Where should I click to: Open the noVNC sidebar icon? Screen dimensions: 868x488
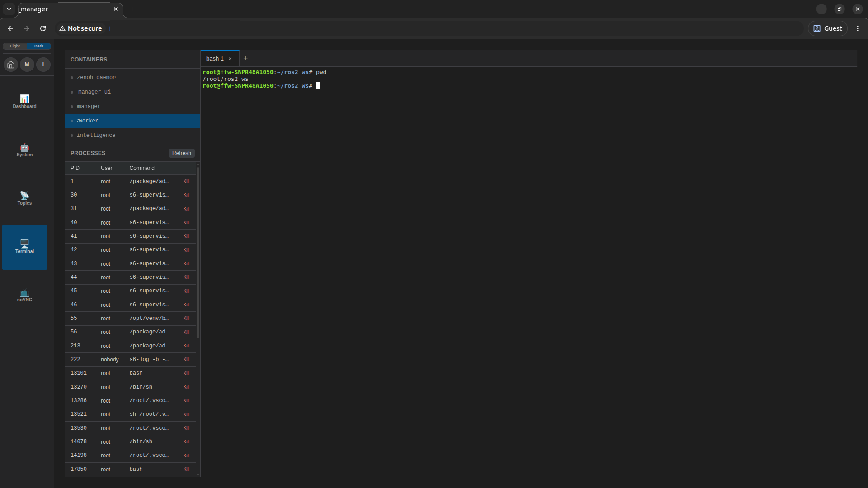(24, 296)
